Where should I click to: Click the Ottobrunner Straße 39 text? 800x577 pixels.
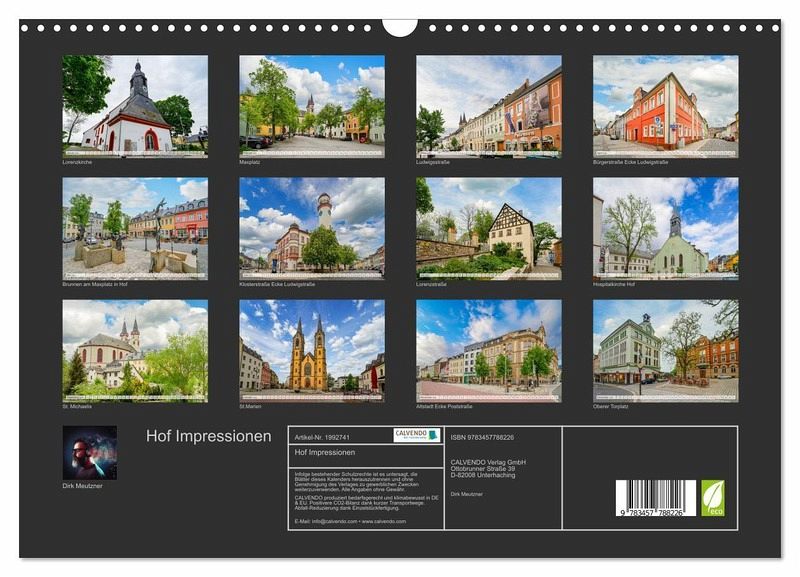[x=483, y=468]
